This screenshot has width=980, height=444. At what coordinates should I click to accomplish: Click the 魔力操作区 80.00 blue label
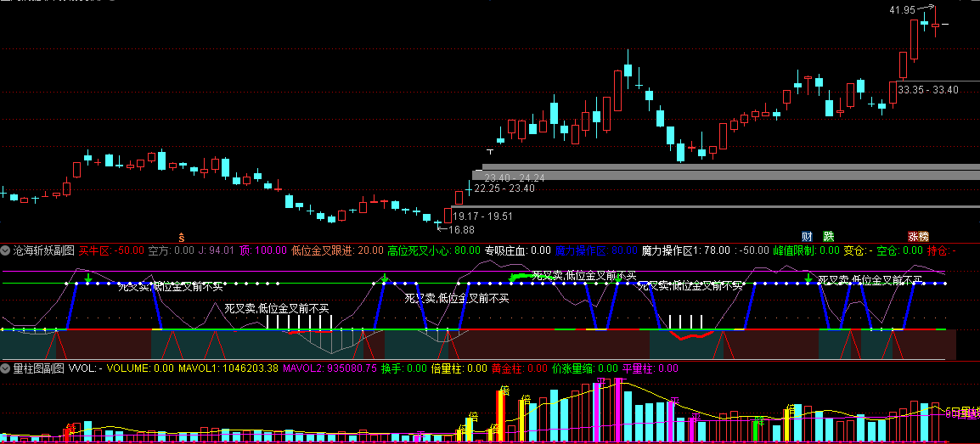[x=596, y=251]
